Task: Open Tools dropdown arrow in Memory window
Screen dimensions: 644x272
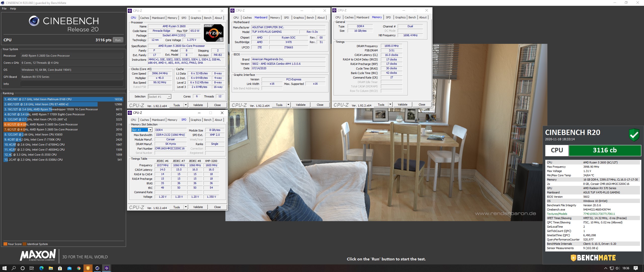Action: [x=390, y=105]
